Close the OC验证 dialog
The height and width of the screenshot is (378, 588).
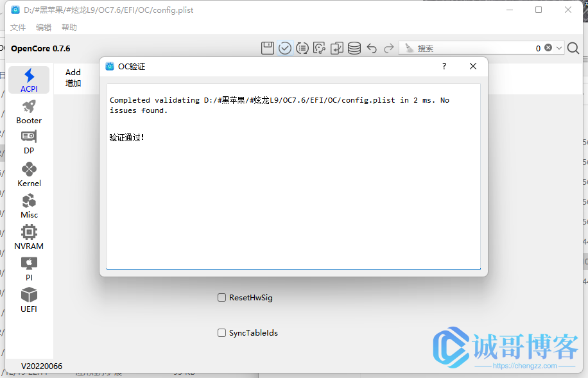pos(473,66)
